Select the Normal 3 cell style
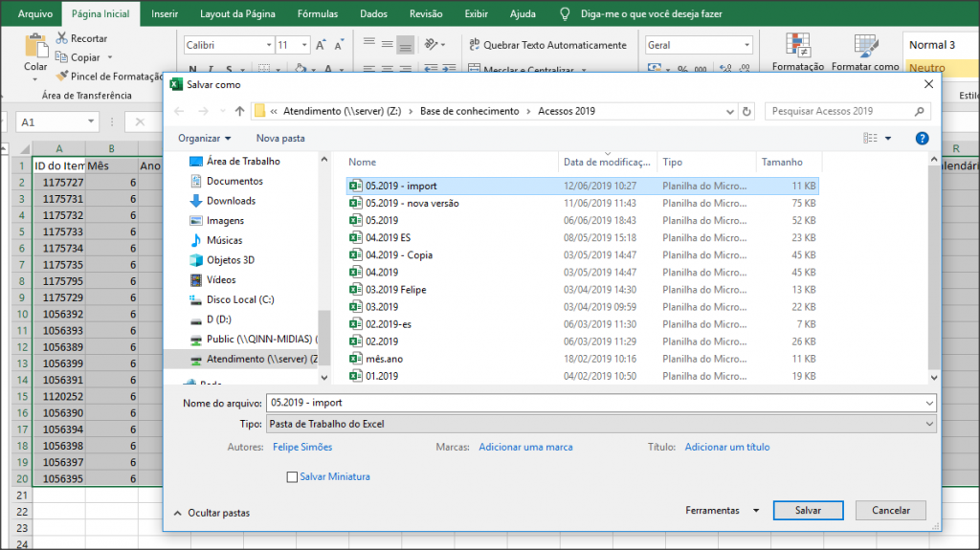The image size is (980, 550). point(940,45)
